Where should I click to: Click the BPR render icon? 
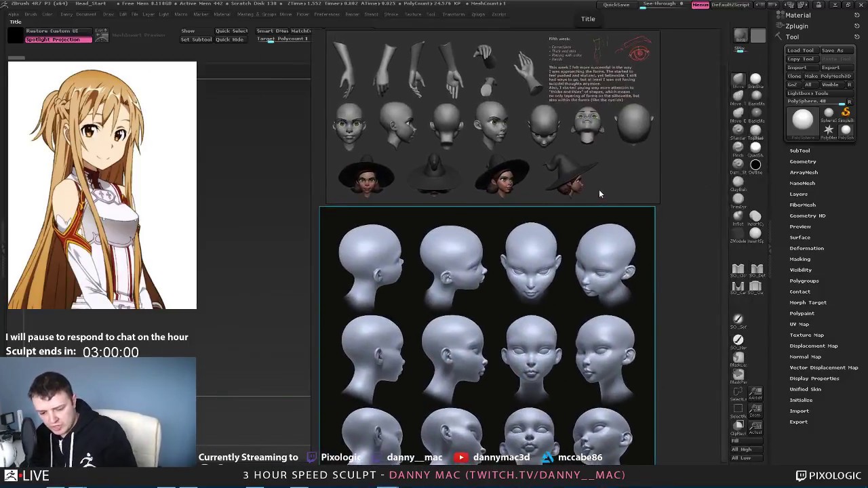(x=740, y=35)
